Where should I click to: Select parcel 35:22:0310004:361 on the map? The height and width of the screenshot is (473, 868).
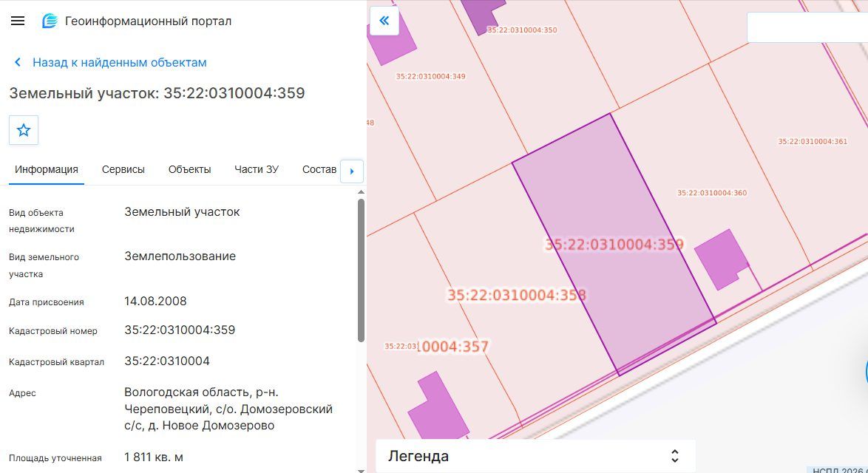pos(813,141)
